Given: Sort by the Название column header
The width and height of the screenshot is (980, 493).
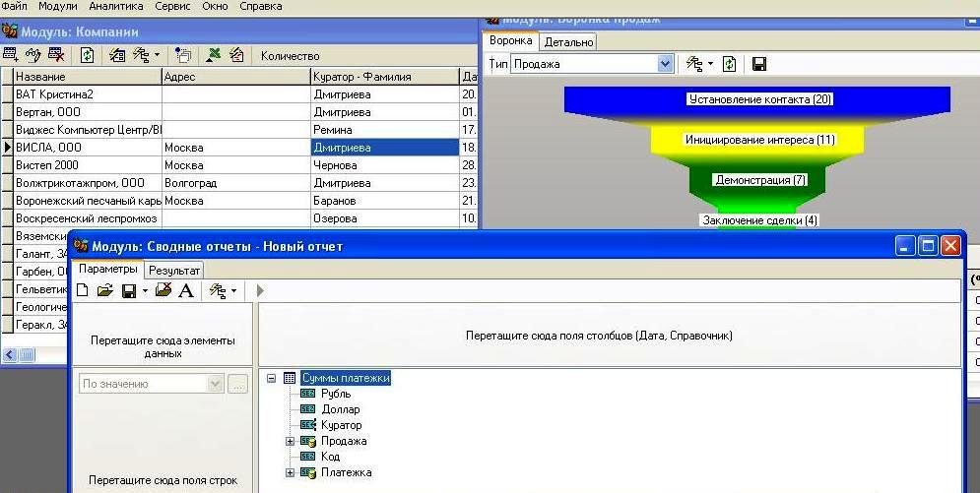Looking at the screenshot, I should [87, 77].
